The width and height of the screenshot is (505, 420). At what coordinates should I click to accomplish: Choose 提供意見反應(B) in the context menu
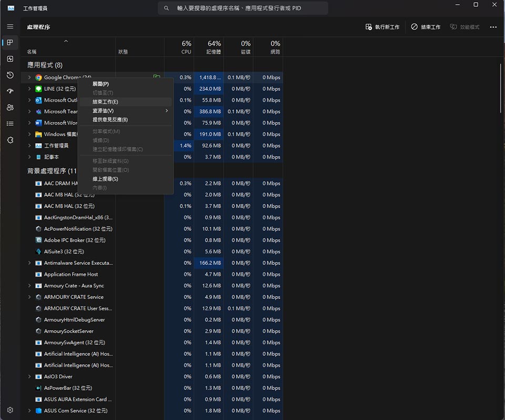125,120
